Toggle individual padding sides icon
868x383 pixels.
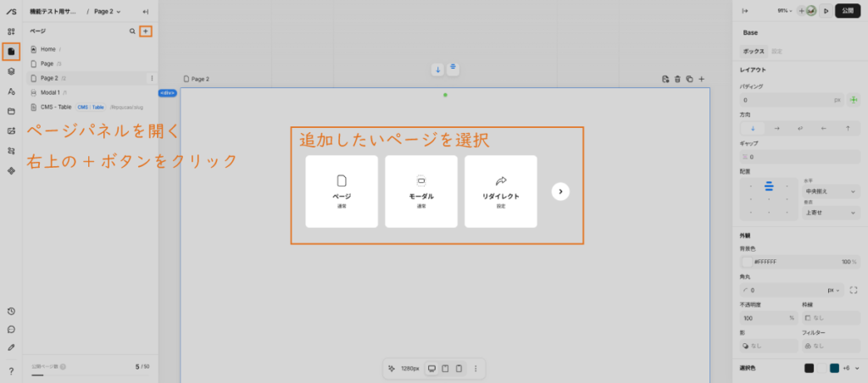click(853, 100)
